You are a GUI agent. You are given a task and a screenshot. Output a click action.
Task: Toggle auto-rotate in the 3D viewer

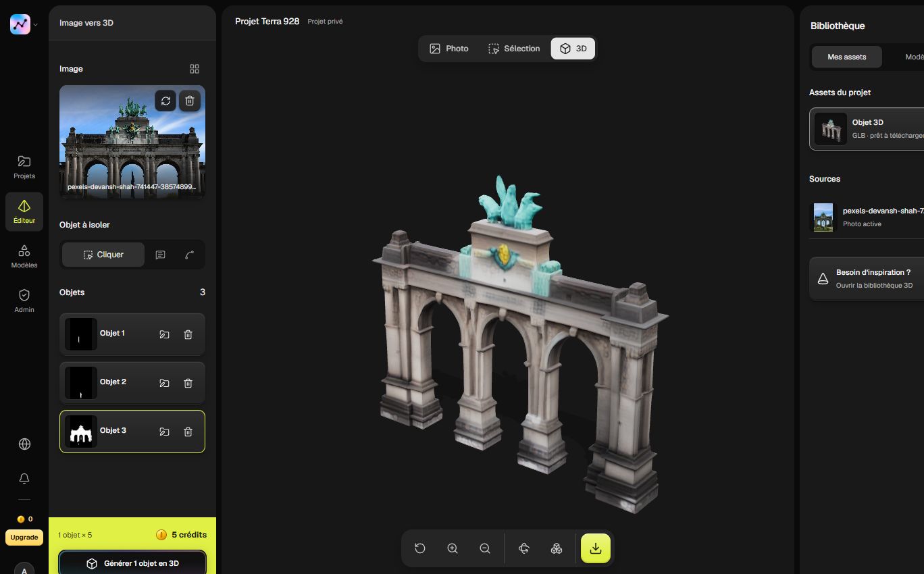[524, 548]
